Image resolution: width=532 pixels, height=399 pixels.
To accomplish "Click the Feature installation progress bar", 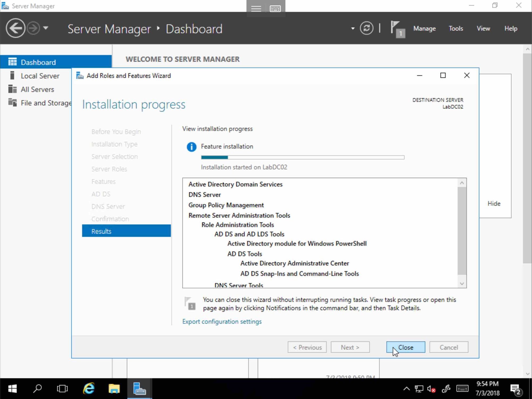I will [x=303, y=157].
